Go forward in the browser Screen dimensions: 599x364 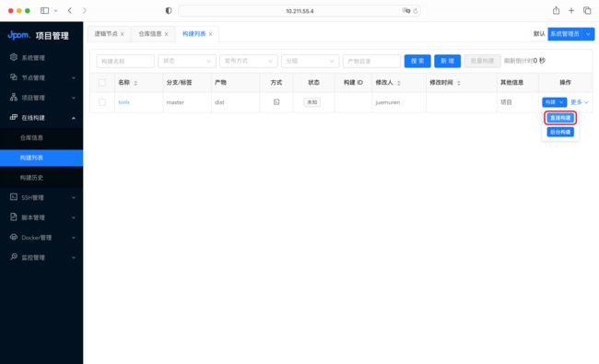pos(85,11)
